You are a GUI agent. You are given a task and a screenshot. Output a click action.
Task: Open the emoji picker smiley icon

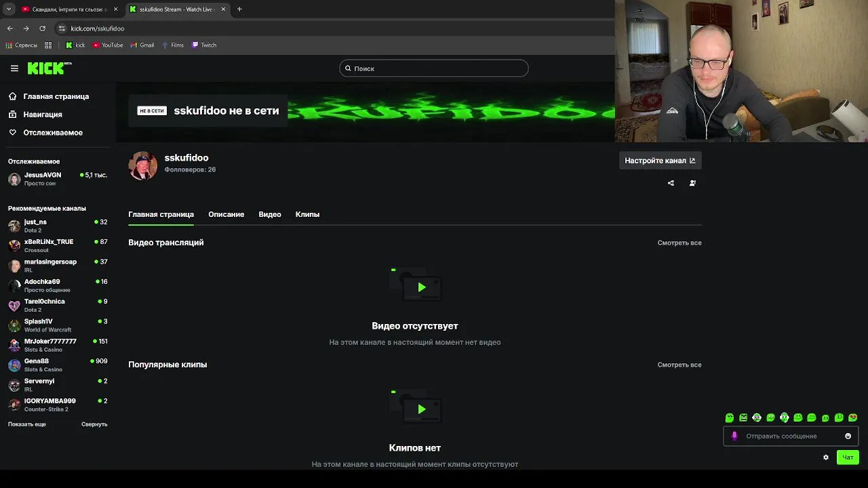pyautogui.click(x=848, y=436)
